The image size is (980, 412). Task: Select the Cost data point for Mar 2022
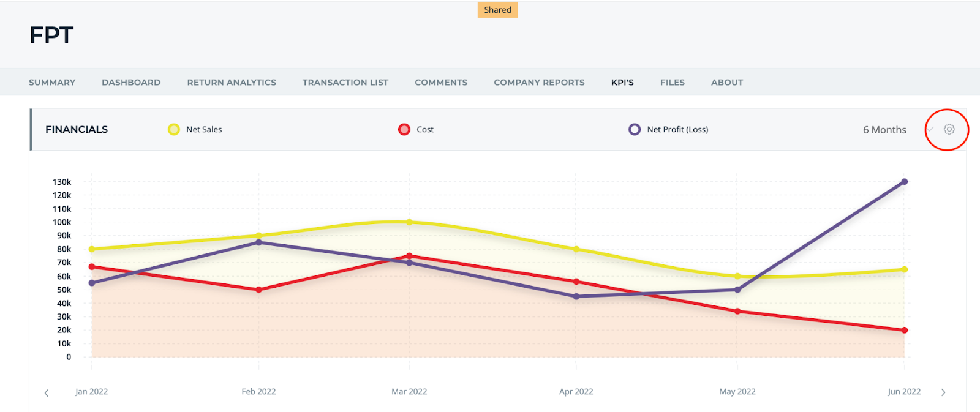409,256
